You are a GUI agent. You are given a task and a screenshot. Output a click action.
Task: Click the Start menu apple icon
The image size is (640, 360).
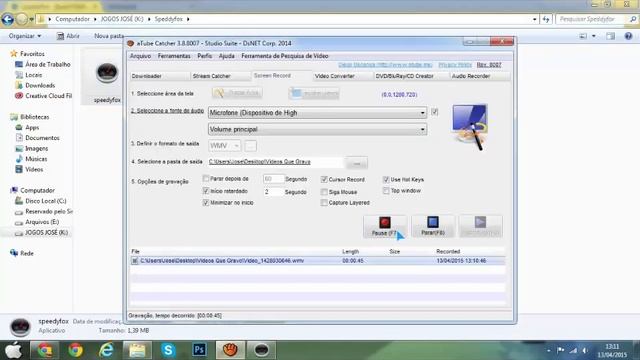tap(13, 350)
